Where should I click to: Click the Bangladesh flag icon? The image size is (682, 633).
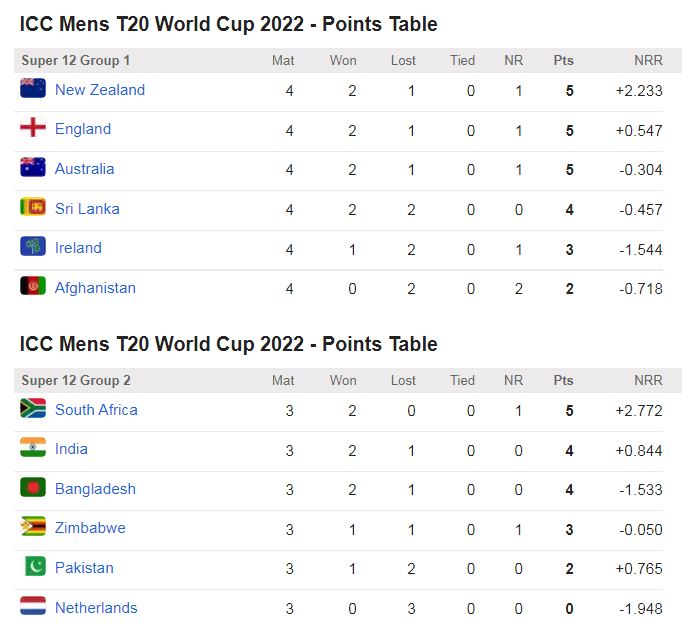[x=33, y=488]
